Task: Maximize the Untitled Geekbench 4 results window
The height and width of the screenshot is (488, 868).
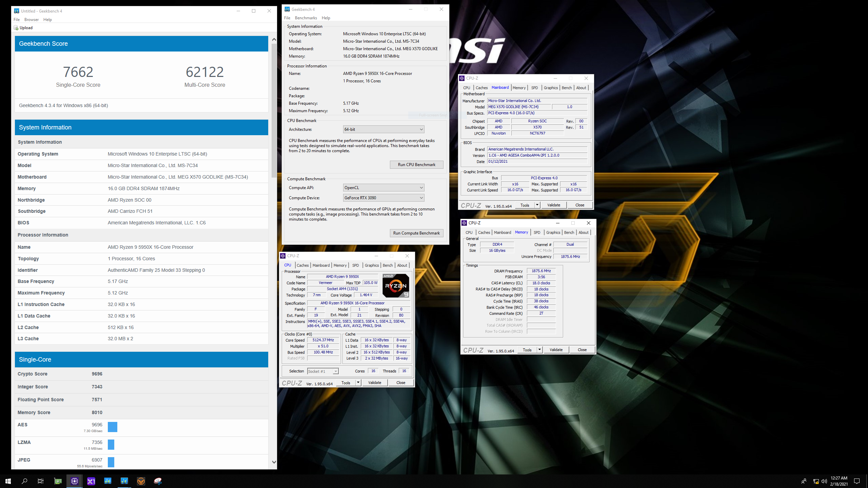Action: point(254,11)
